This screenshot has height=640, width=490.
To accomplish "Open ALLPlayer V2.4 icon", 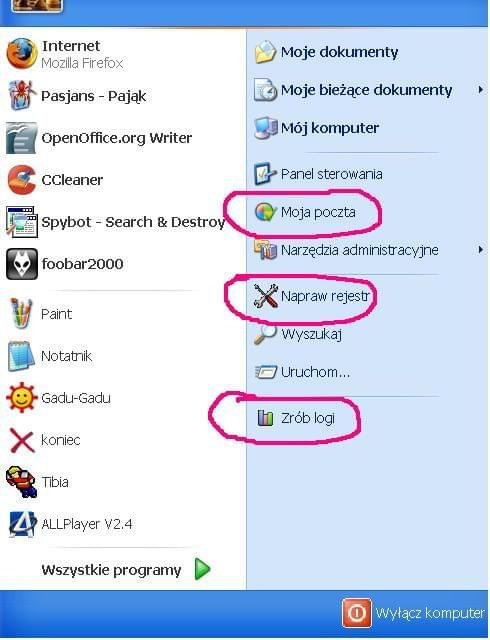I will [22, 524].
